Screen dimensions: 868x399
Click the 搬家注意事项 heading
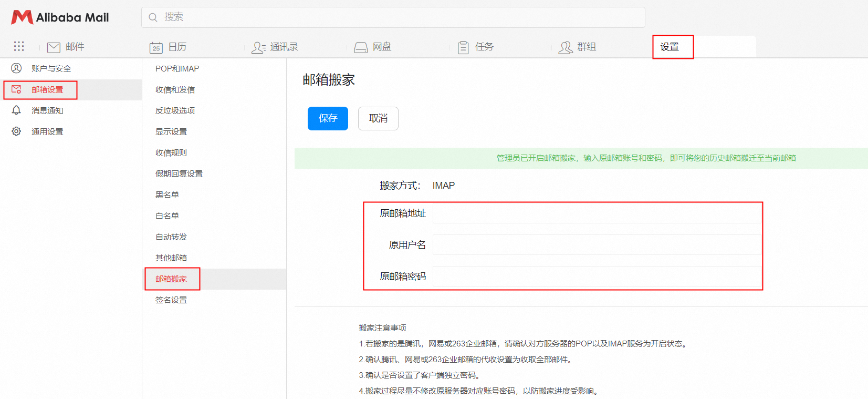click(x=382, y=328)
